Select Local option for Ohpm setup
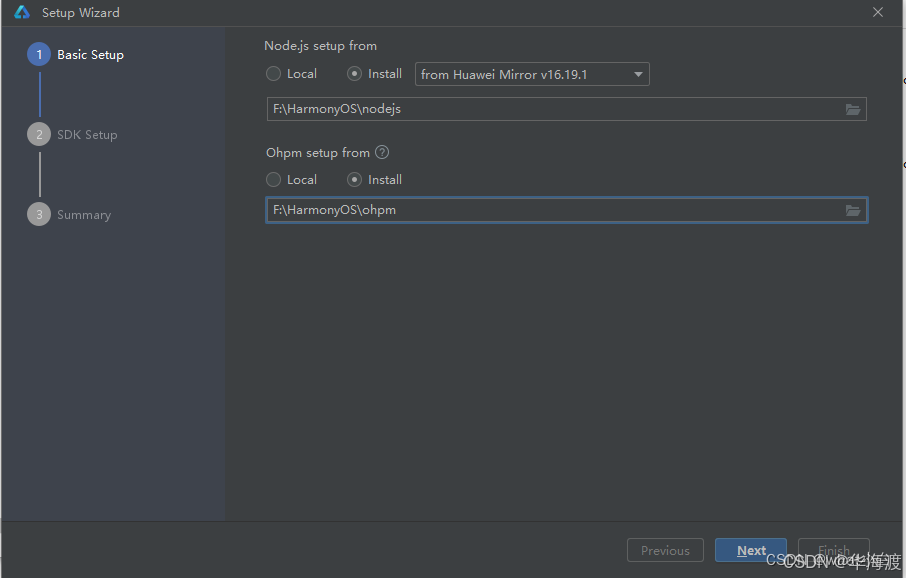The image size is (906, 578). point(291,180)
